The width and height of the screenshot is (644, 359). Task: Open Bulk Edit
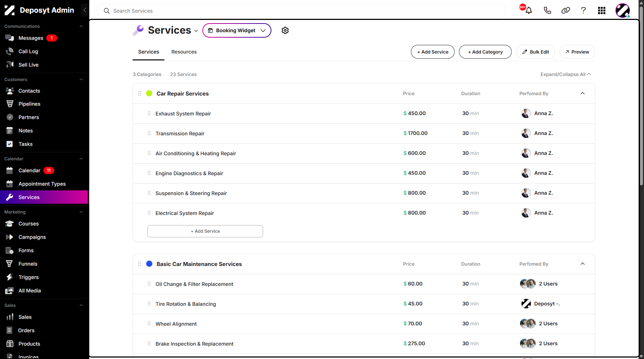click(536, 52)
